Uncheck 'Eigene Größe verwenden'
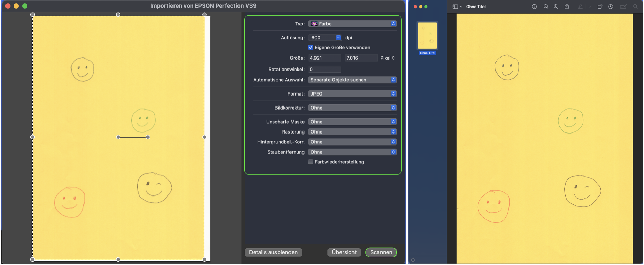Image resolution: width=644 pixels, height=265 pixels. (x=311, y=47)
